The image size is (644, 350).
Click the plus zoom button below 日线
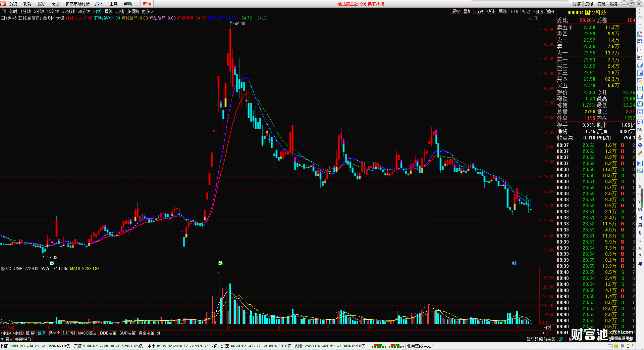543,333
